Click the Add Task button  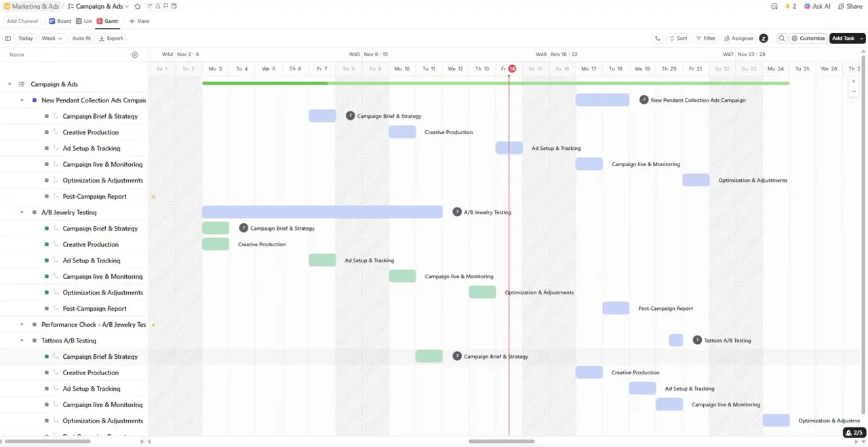point(843,39)
